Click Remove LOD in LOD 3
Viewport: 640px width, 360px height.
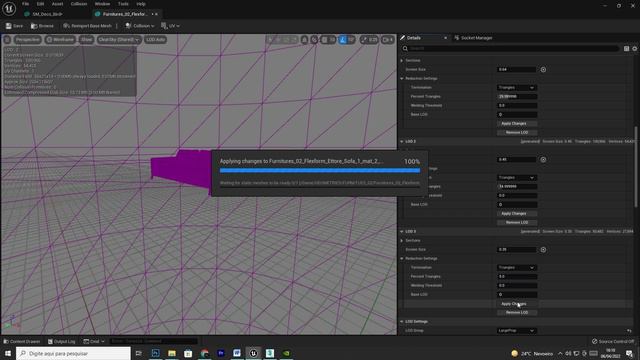click(517, 313)
